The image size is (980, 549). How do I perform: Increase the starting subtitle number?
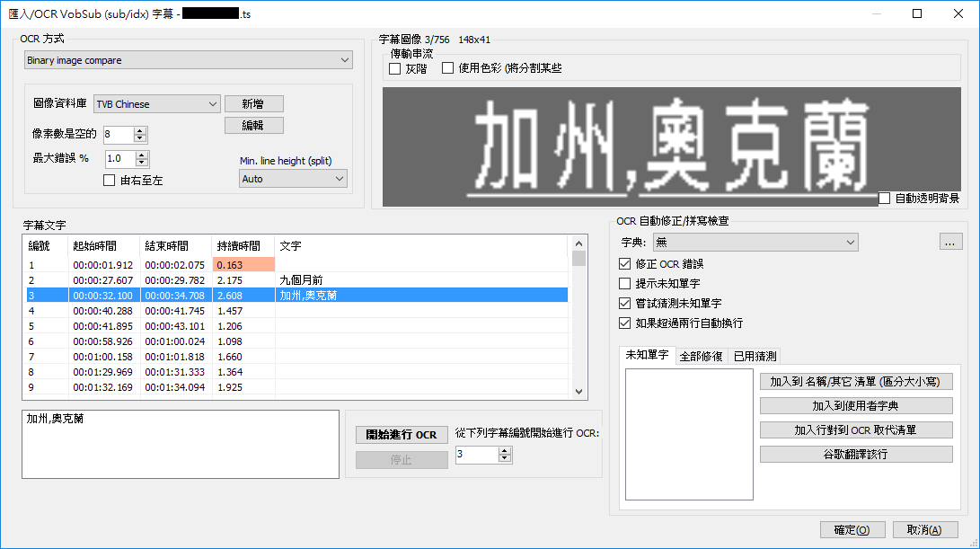[x=505, y=451]
